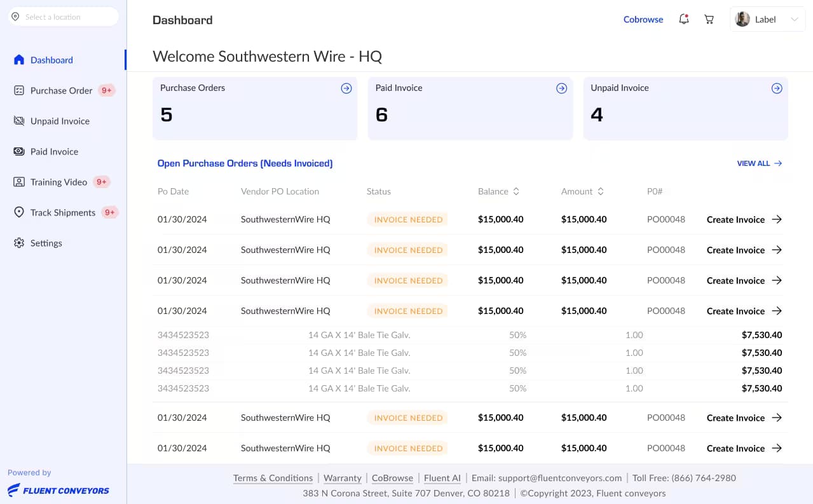The image size is (813, 504).
Task: Open Settings menu item
Action: click(46, 243)
